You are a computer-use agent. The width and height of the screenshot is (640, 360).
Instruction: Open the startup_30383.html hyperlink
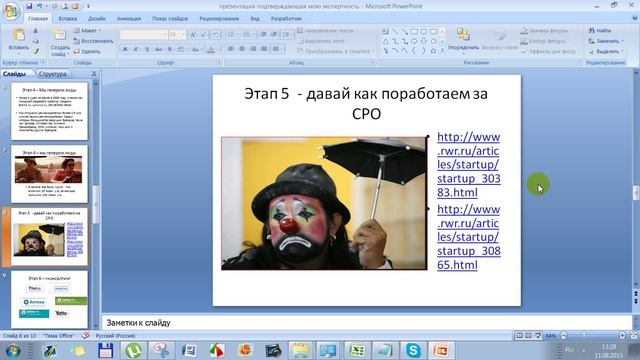point(469,164)
